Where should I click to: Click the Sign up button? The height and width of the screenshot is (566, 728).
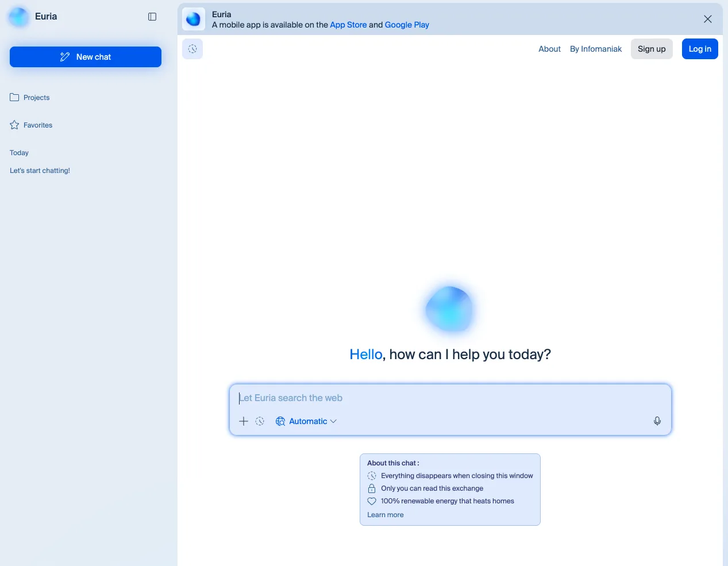pos(651,49)
